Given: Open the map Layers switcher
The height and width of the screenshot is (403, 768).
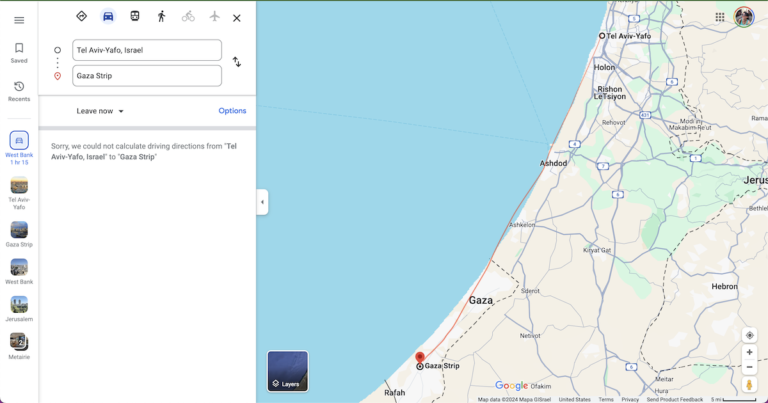Looking at the screenshot, I should point(288,371).
